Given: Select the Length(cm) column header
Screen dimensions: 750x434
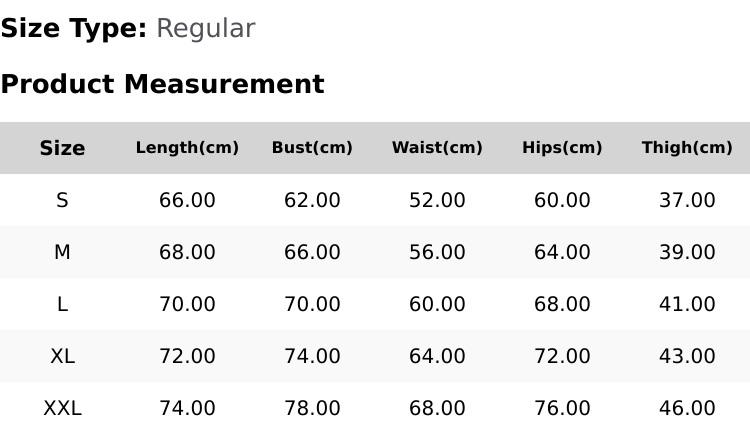Looking at the screenshot, I should (x=187, y=147).
